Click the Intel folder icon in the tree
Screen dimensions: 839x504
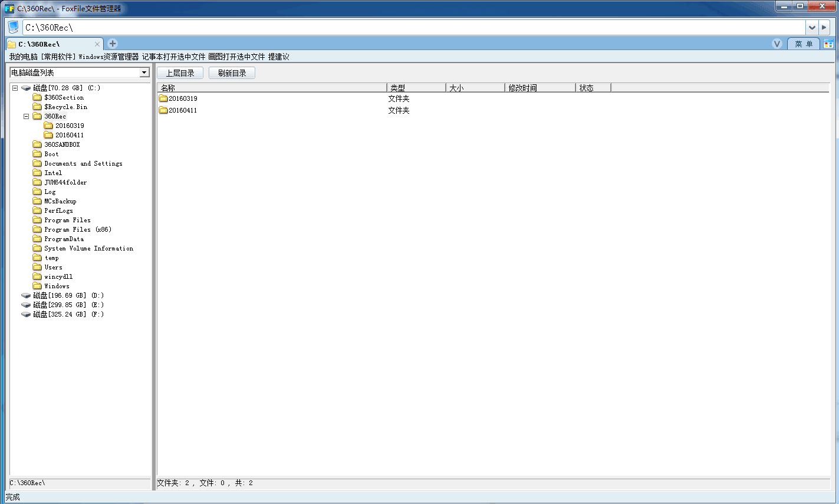click(37, 173)
